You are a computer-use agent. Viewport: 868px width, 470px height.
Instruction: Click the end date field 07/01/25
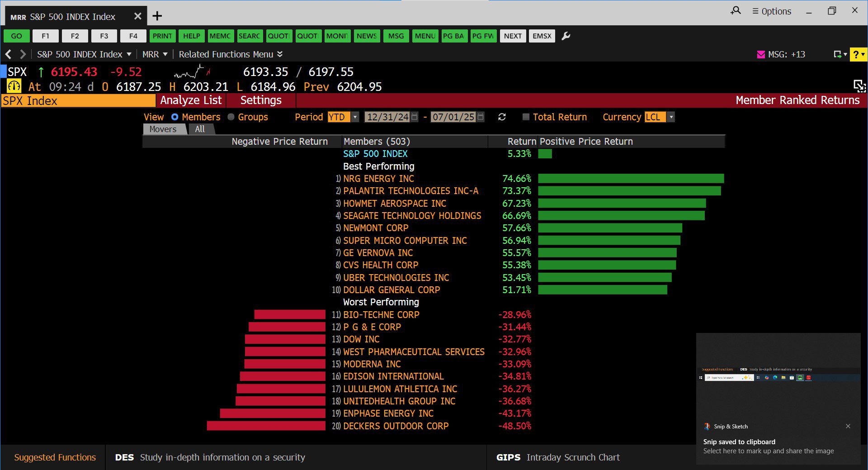click(x=453, y=117)
